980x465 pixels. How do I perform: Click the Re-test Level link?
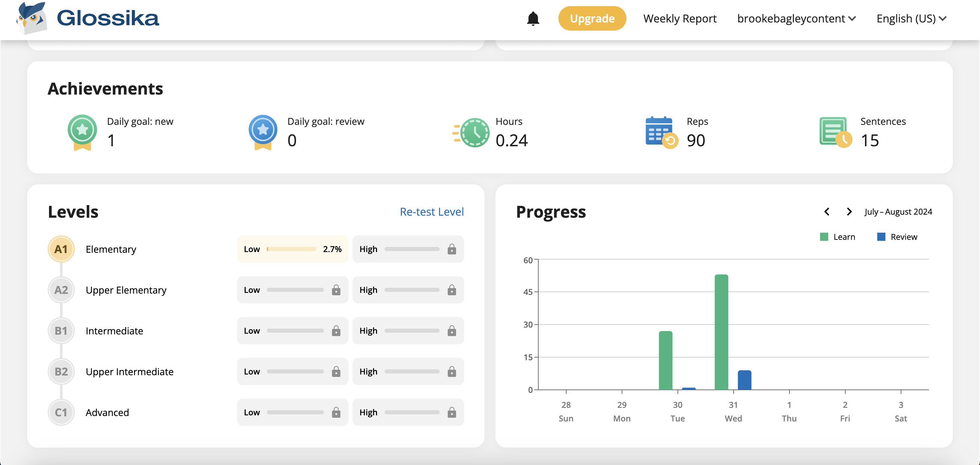(431, 212)
